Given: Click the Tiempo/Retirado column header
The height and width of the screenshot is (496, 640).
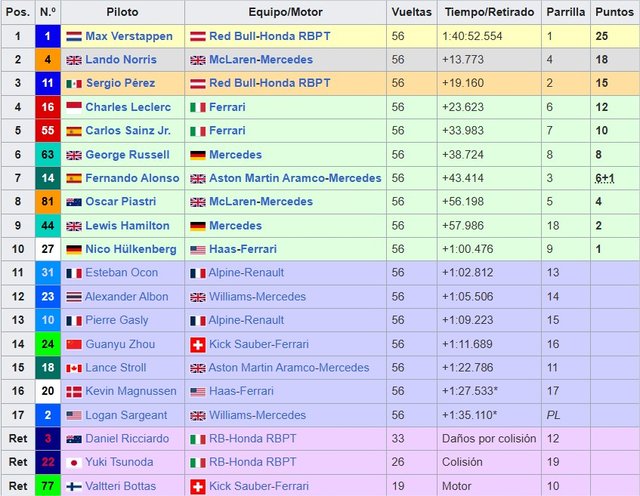Looking at the screenshot, I should 489,12.
